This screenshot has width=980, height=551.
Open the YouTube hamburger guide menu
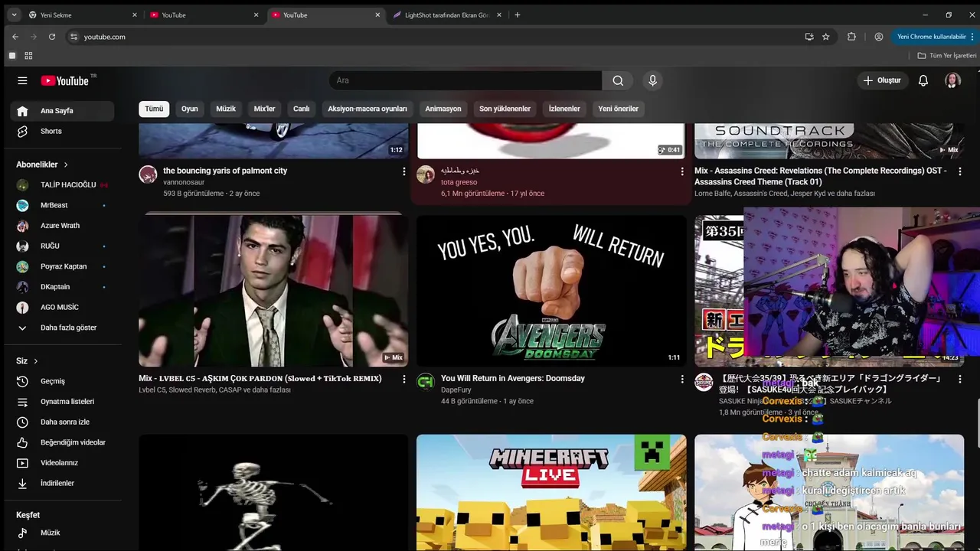point(22,80)
